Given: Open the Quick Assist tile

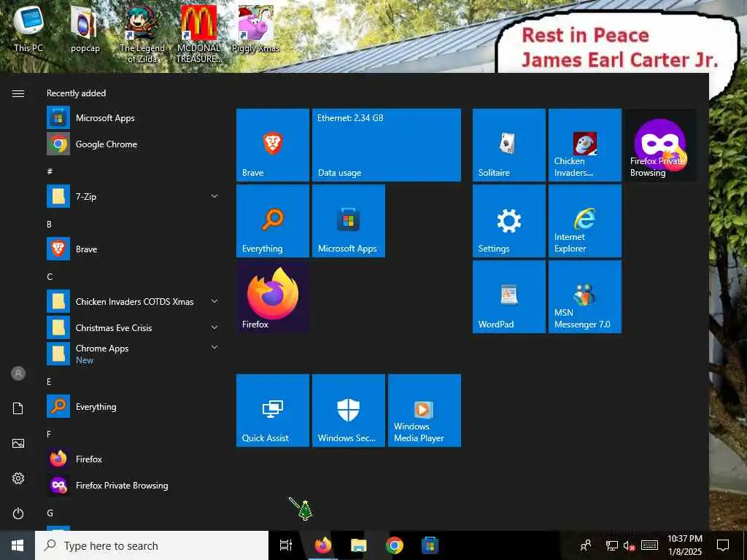Looking at the screenshot, I should (273, 411).
